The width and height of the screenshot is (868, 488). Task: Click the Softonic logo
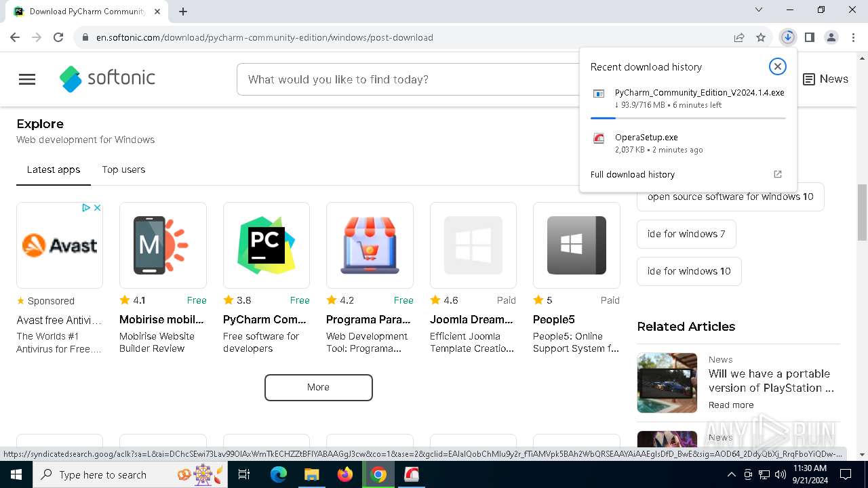pos(107,79)
